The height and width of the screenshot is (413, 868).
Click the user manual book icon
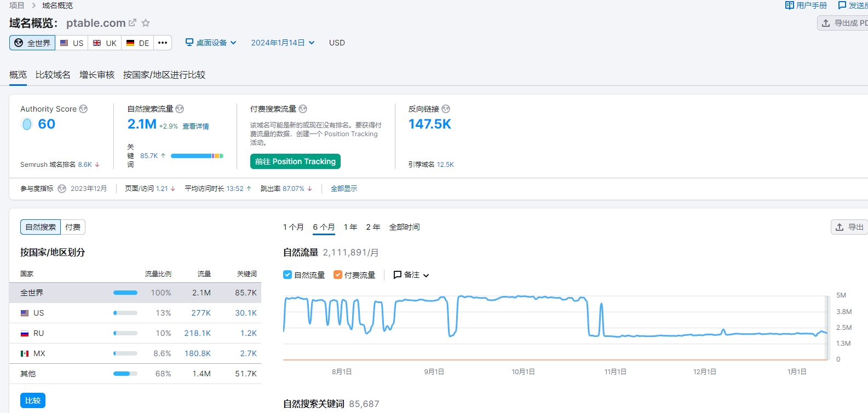[x=790, y=5]
